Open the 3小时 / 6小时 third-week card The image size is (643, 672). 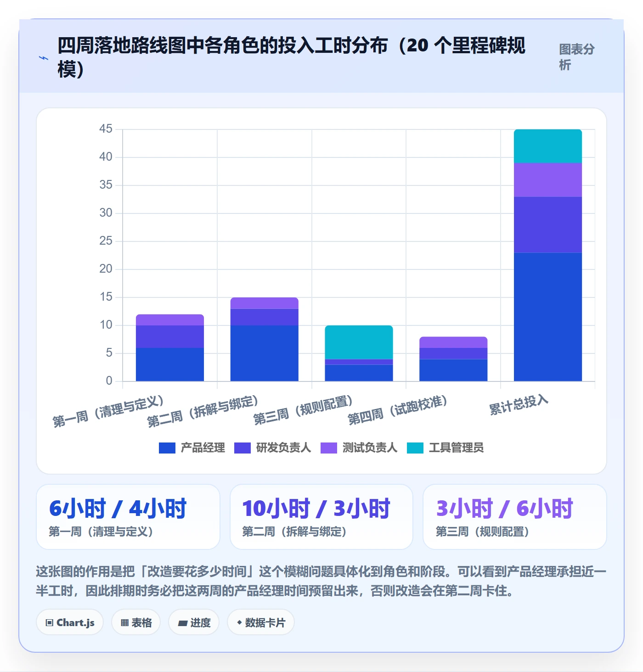[x=515, y=517]
